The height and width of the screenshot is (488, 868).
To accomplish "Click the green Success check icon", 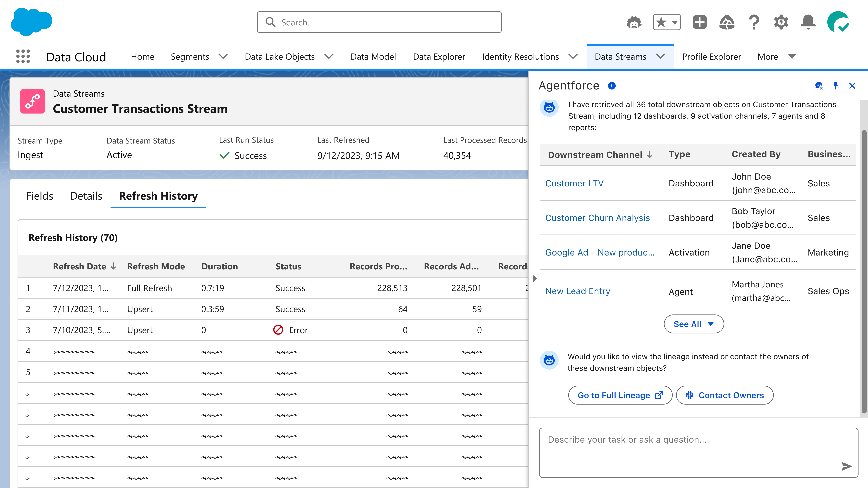I will (224, 155).
